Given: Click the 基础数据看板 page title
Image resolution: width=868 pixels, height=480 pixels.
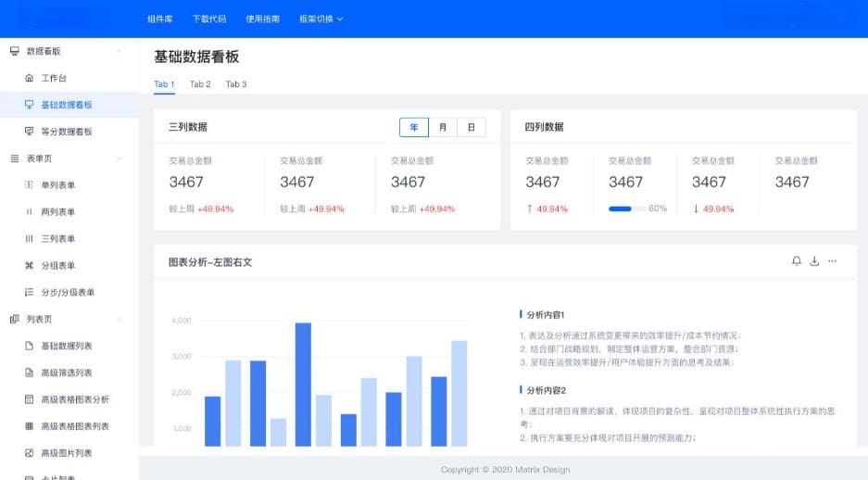Looking at the screenshot, I should click(196, 57).
